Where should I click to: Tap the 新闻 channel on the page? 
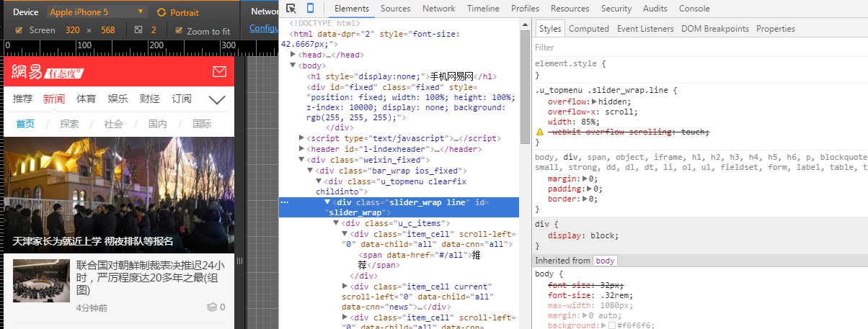(54, 99)
